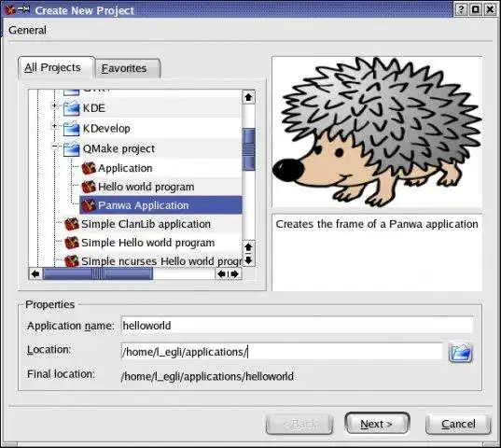Screen dimensions: 501x448
Task: Click the KDevelop folder icon
Action: pos(71,129)
